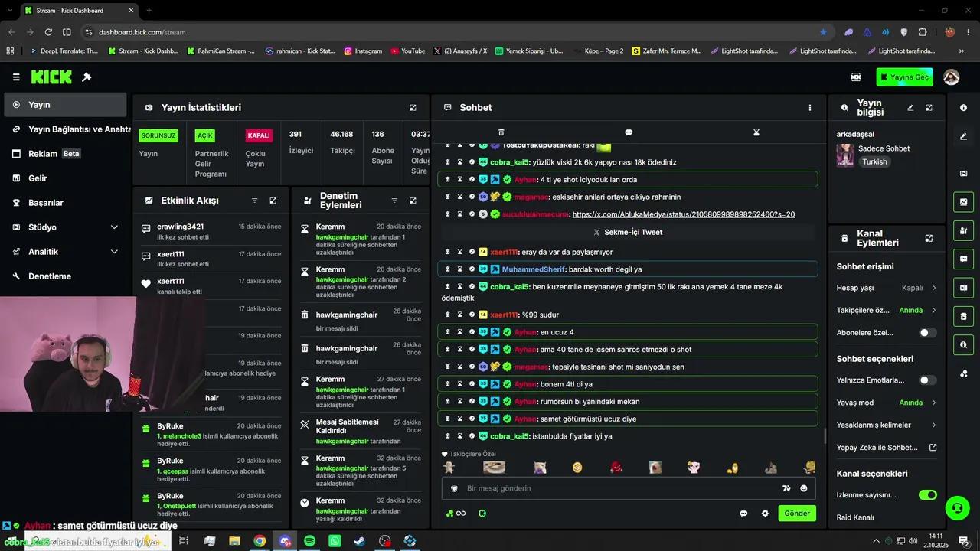This screenshot has width=980, height=551.
Task: Open the x.com AblukaMedya link in chat
Action: coord(683,214)
